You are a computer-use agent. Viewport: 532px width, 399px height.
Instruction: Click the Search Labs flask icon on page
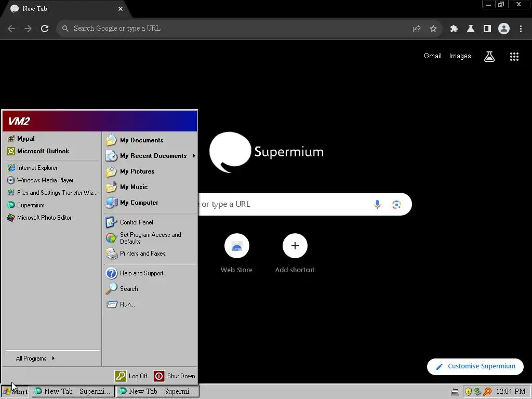489,57
